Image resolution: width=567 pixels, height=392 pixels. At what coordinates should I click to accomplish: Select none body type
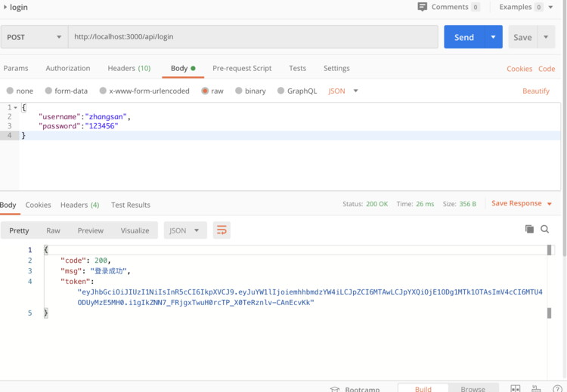[10, 91]
